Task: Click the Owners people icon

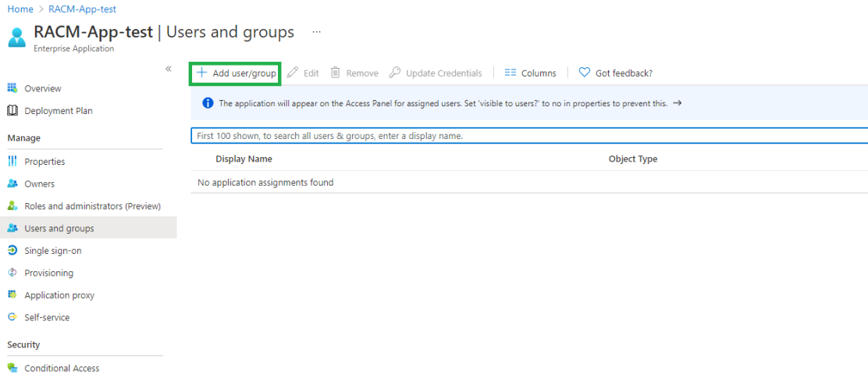Action: 12,184
